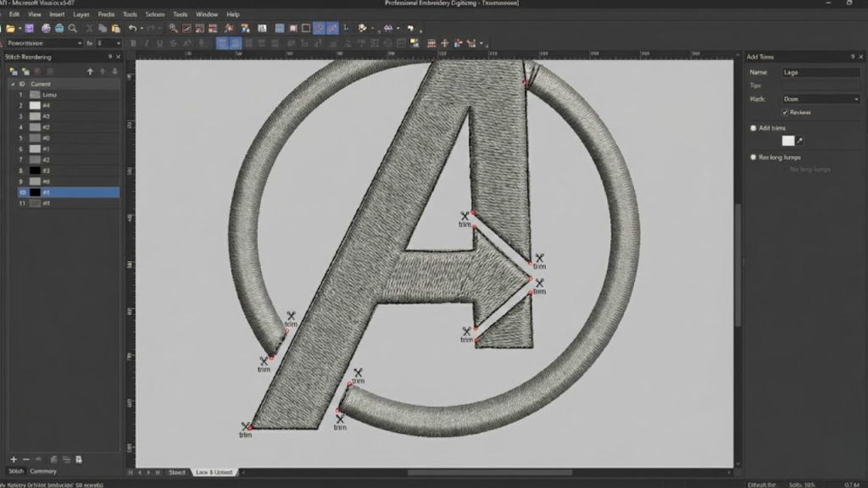Uncheck the Redraw checkbox in Add Trims

(785, 111)
